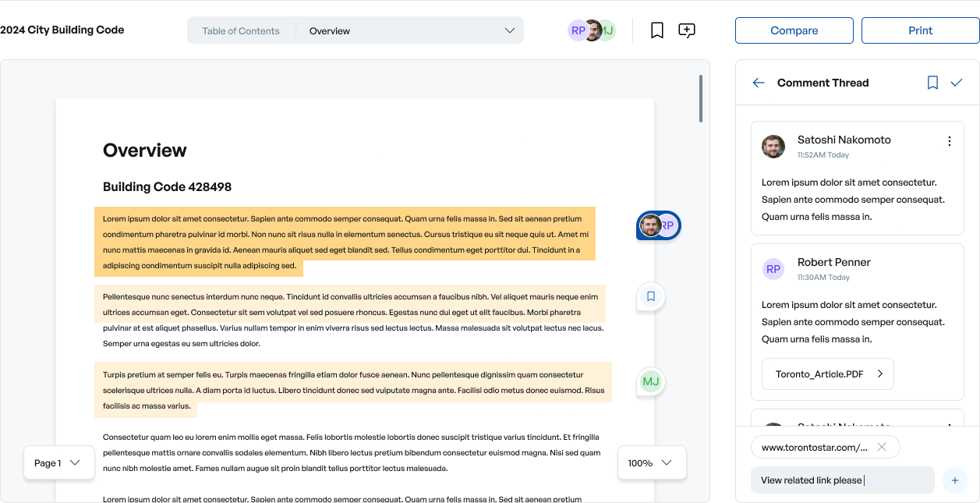Open the Page 1 selector dropdown
This screenshot has width=980, height=503.
coord(58,463)
